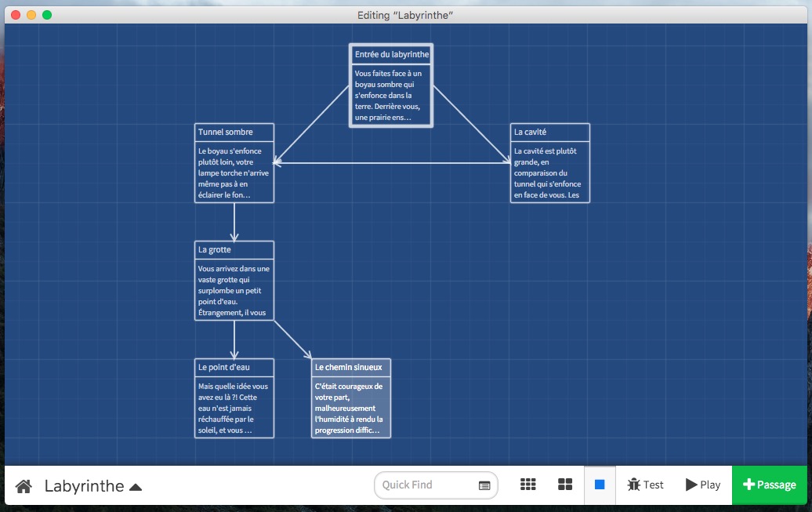Image resolution: width=812 pixels, height=512 pixels.
Task: Click the "La cavité" passage
Action: pos(549,163)
